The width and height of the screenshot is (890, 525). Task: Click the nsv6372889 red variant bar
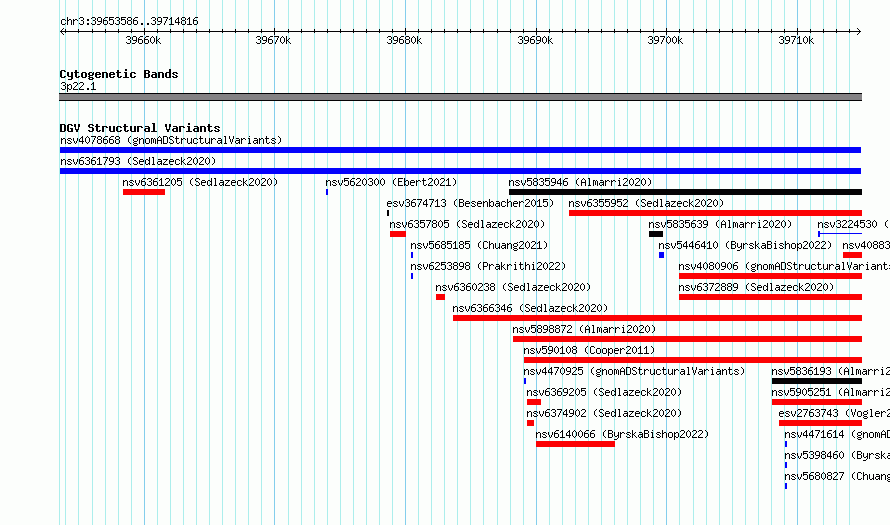(x=770, y=297)
